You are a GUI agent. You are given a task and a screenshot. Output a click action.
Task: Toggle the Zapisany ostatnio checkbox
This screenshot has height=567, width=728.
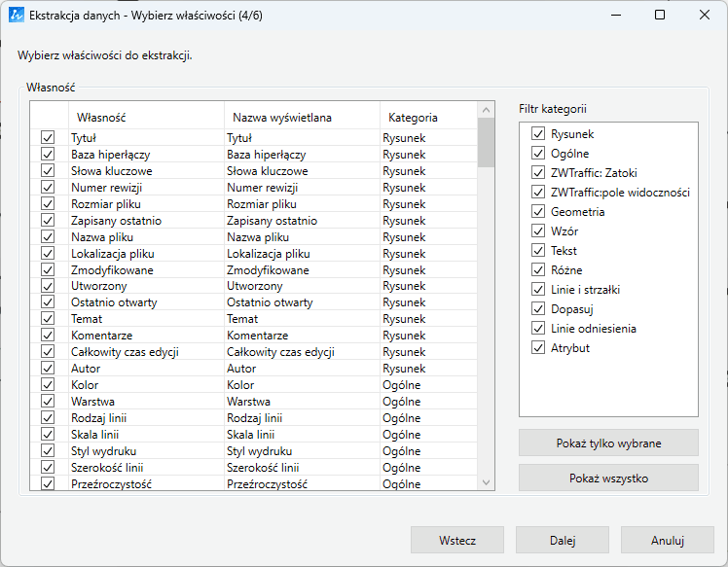[48, 220]
